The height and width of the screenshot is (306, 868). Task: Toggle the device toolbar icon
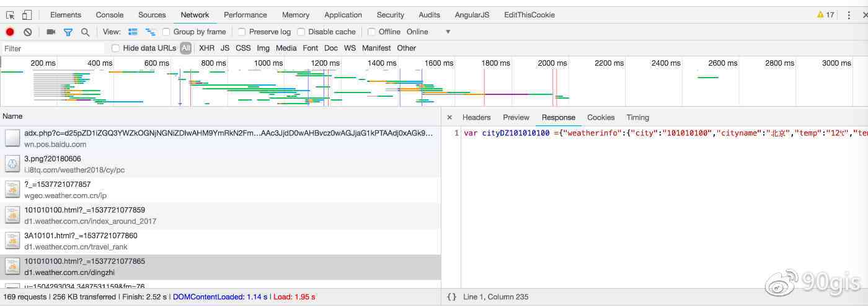pyautogui.click(x=27, y=15)
